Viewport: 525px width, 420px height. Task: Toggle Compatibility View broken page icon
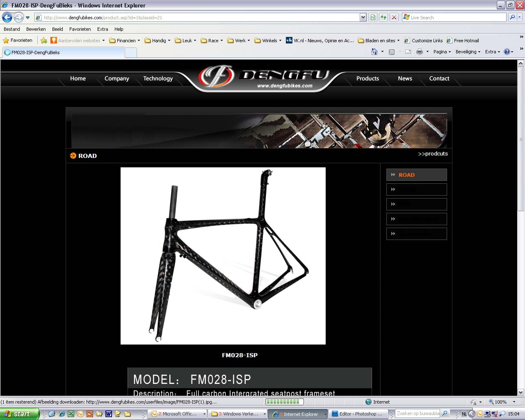coord(373,17)
